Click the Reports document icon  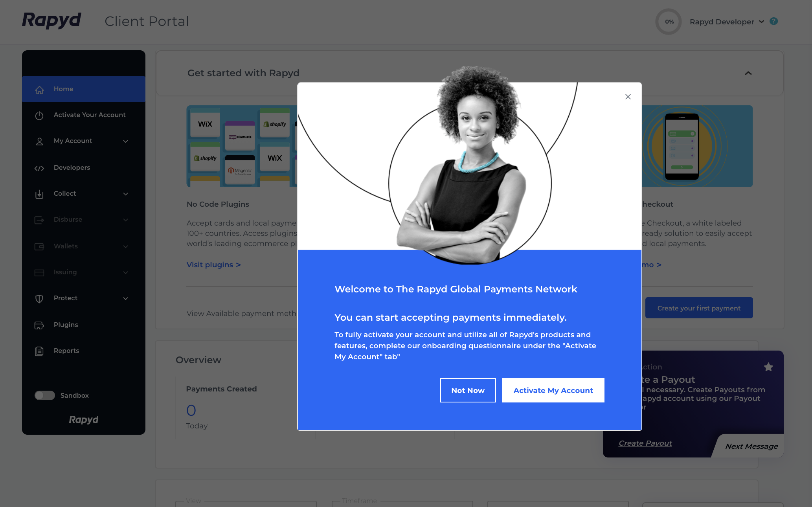(x=39, y=351)
